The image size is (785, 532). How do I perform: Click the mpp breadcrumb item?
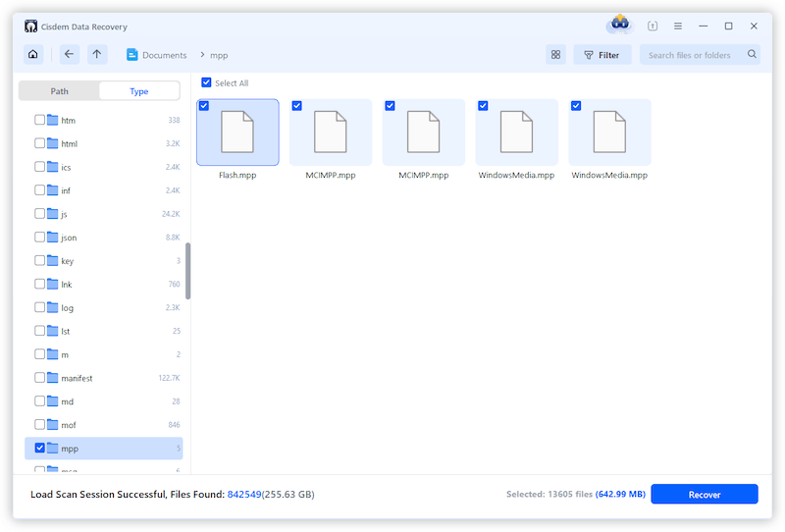(x=219, y=55)
